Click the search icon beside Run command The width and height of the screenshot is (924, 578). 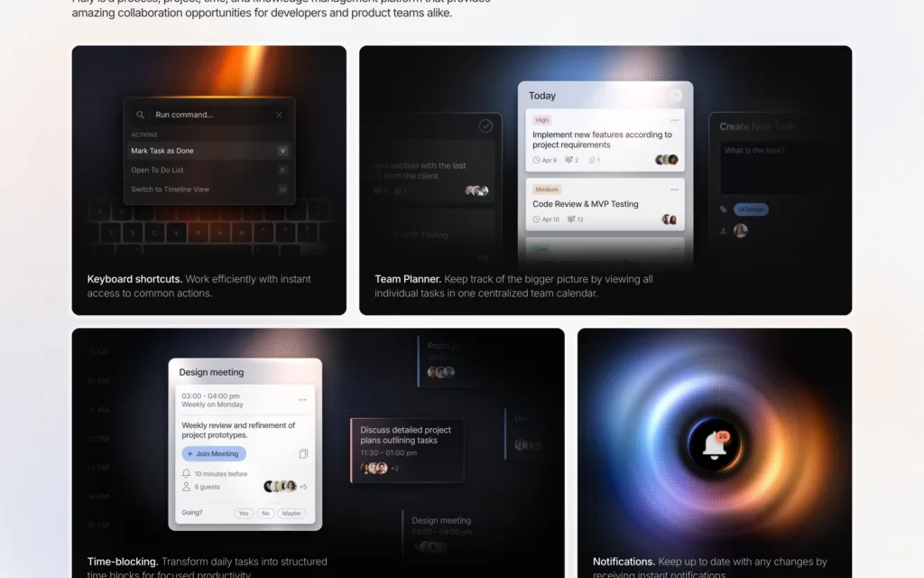coord(140,115)
